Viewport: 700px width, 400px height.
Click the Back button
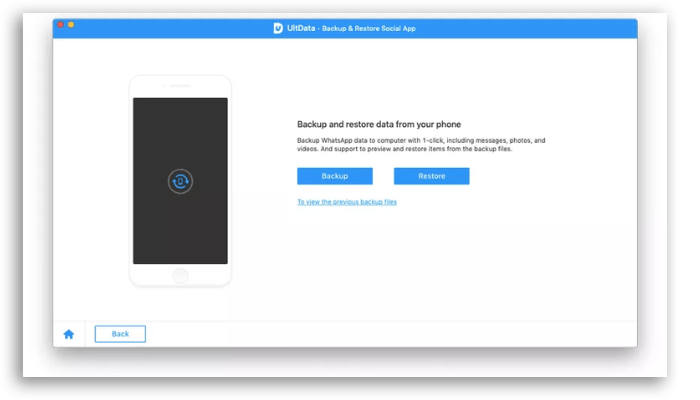click(x=120, y=334)
